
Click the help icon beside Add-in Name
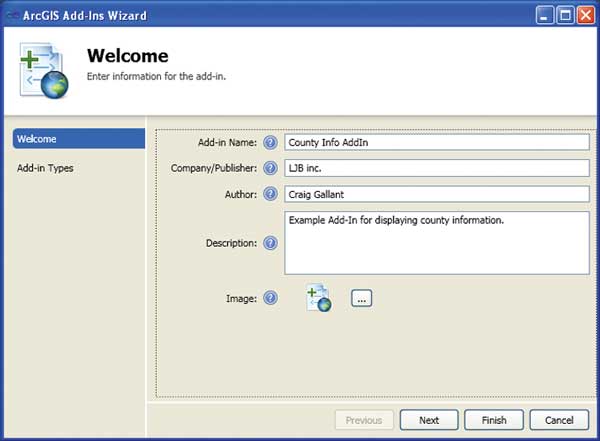point(270,142)
